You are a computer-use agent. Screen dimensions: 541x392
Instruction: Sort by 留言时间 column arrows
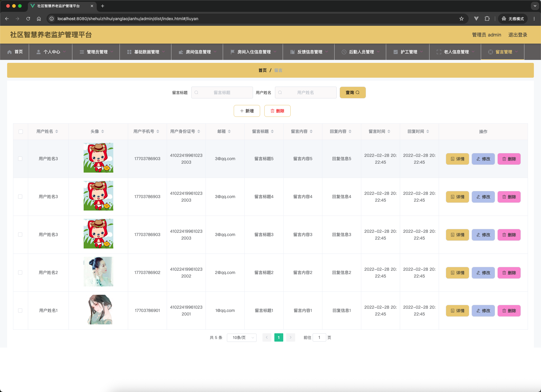coord(389,131)
